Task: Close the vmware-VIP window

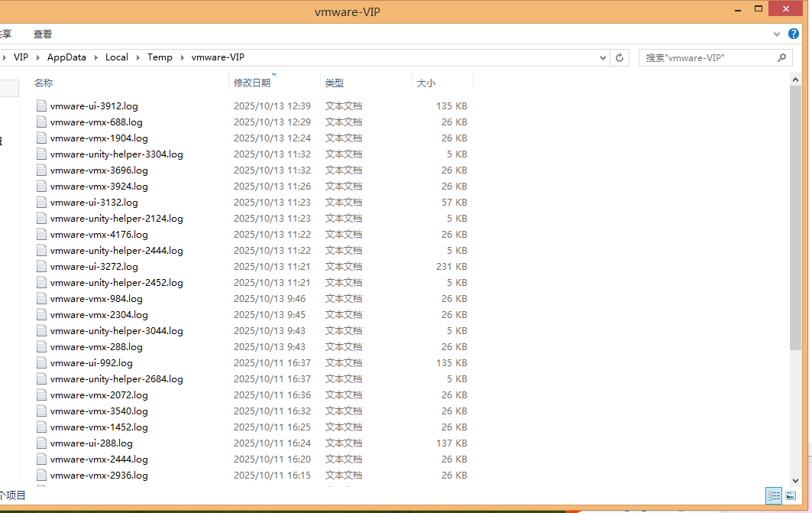Action: click(785, 9)
